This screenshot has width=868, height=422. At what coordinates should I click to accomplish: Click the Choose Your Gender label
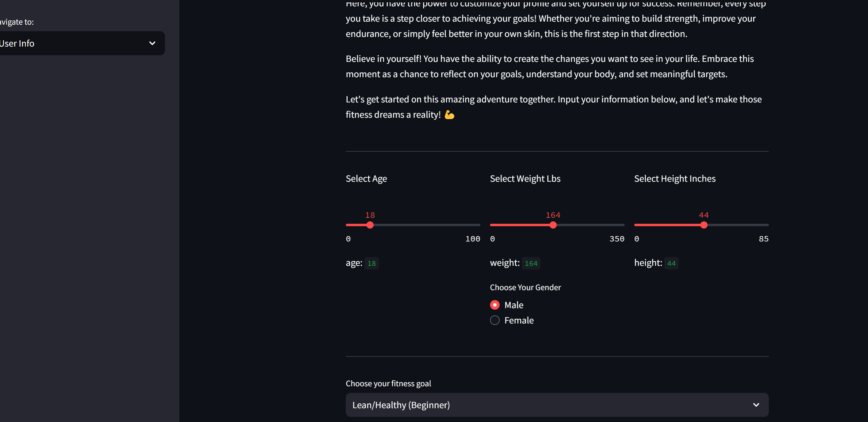[525, 287]
